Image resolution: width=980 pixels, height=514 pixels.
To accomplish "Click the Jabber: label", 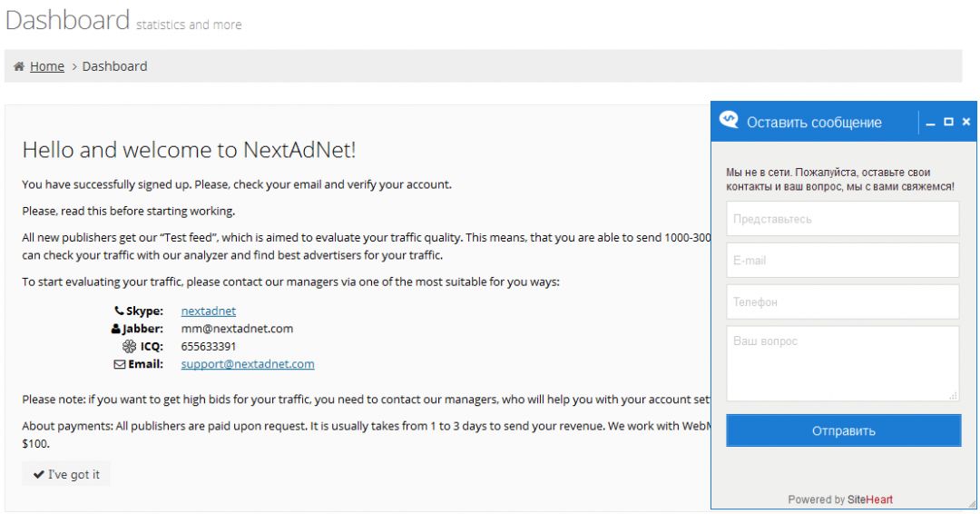I will (142, 328).
